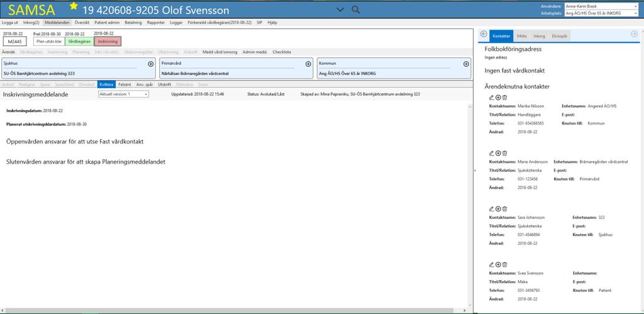Collapse the right panel splitter arrow
644x314 pixels.
click(x=474, y=170)
